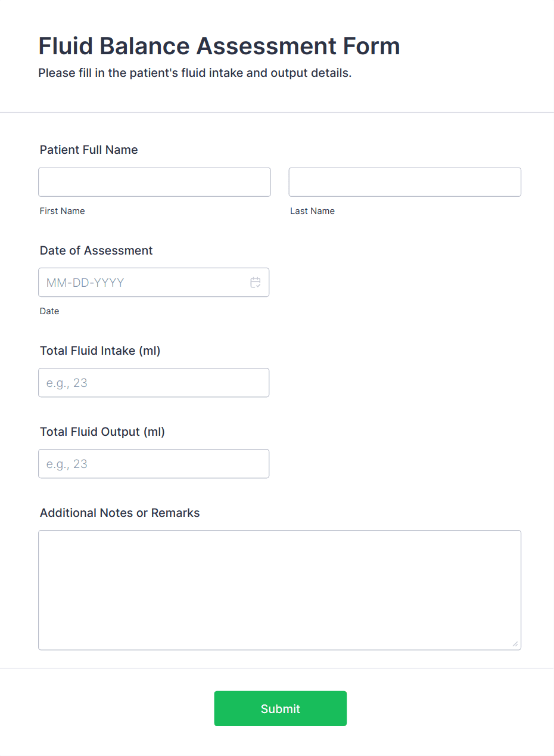Click the Total Fluid Output (ml) label
554x756 pixels.
point(102,431)
